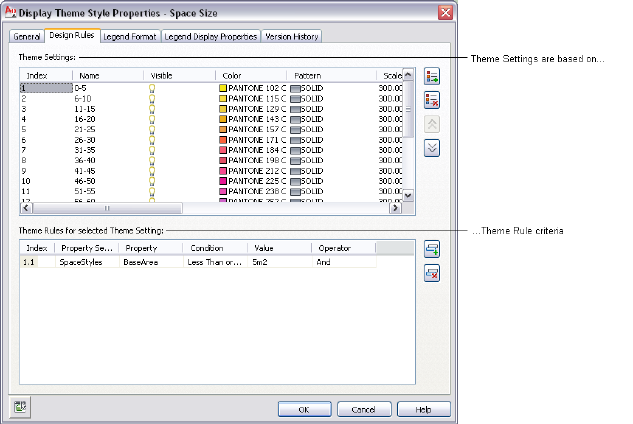Confirm with the OK button

coord(304,409)
